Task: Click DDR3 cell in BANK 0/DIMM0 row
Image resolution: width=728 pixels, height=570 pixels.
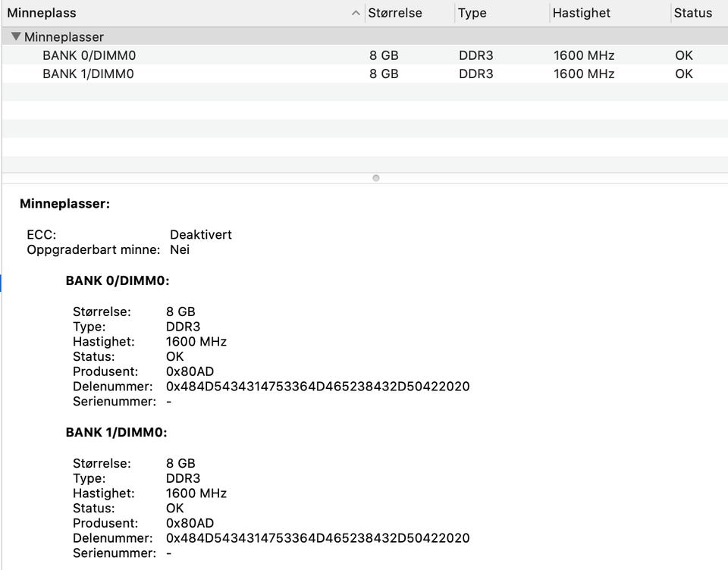Action: click(x=476, y=55)
